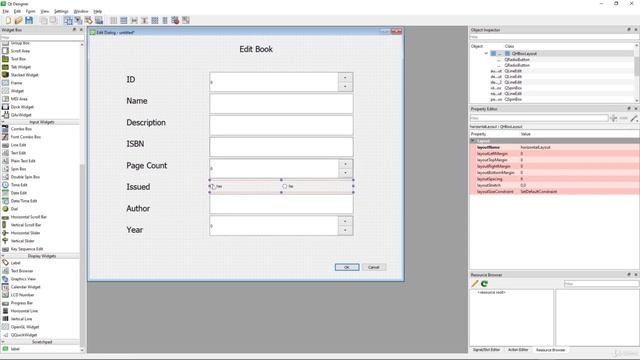Click the Property Editor add property plus icon

click(613, 118)
